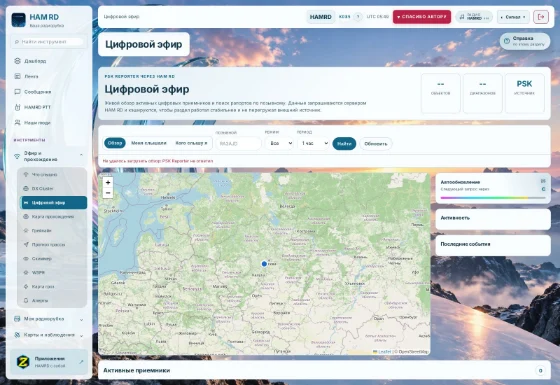This screenshot has width=560, height=385.
Task: Collapse the Эфир и прохождение section
Action: click(81, 155)
